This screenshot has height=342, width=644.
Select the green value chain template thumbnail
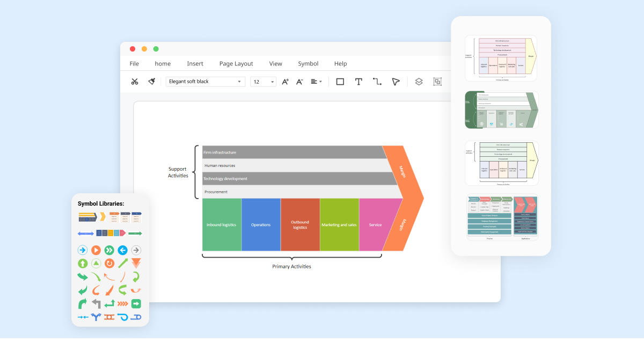pos(502,110)
